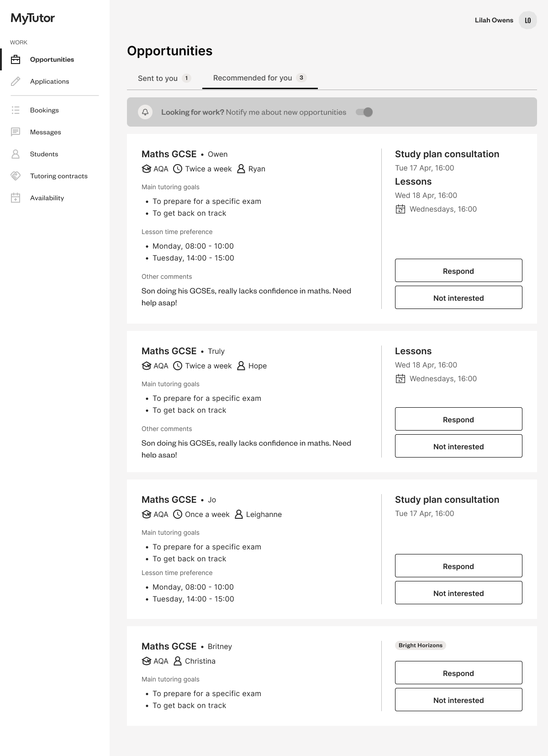Click the MyTutor logo

pyautogui.click(x=33, y=18)
